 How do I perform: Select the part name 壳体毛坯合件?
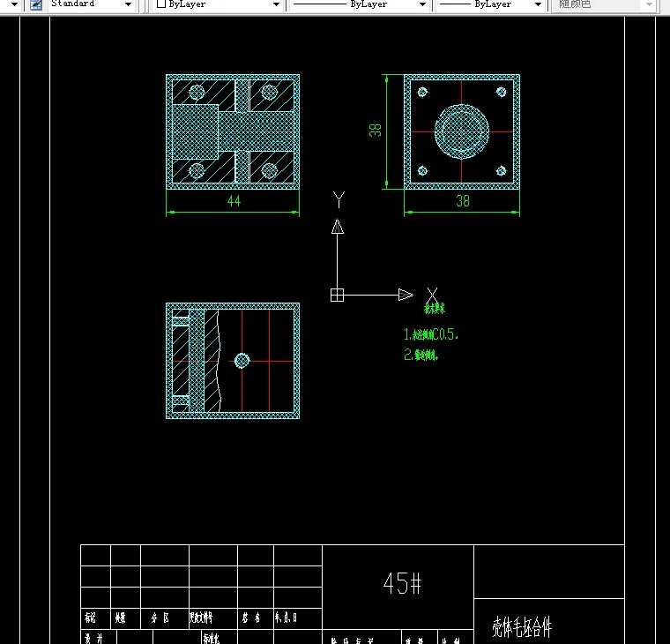tap(522, 627)
